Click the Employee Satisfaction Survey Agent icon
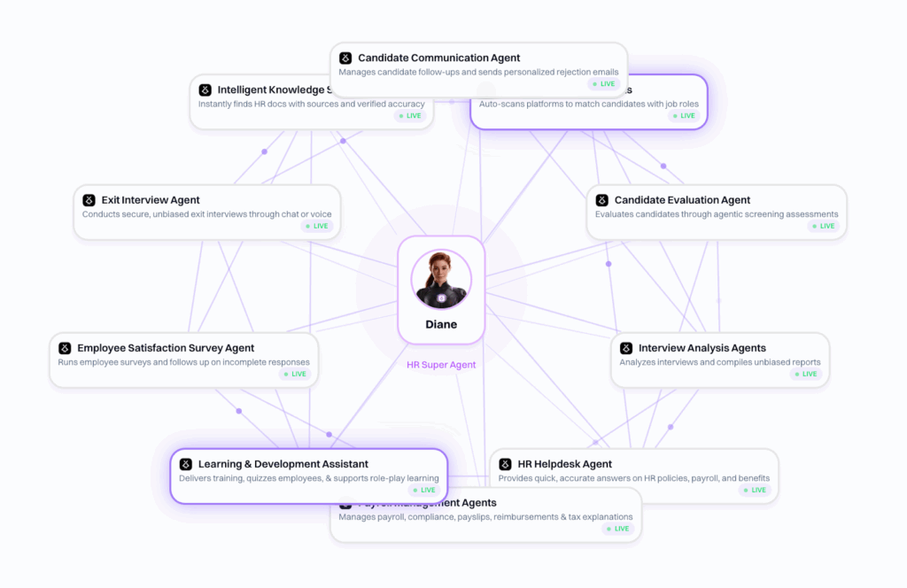 (x=65, y=349)
